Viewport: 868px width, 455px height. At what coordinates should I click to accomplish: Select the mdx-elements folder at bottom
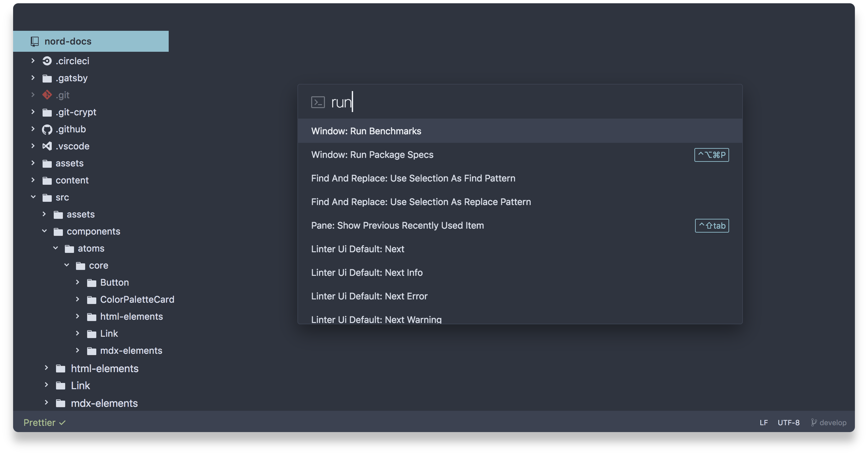click(x=104, y=404)
